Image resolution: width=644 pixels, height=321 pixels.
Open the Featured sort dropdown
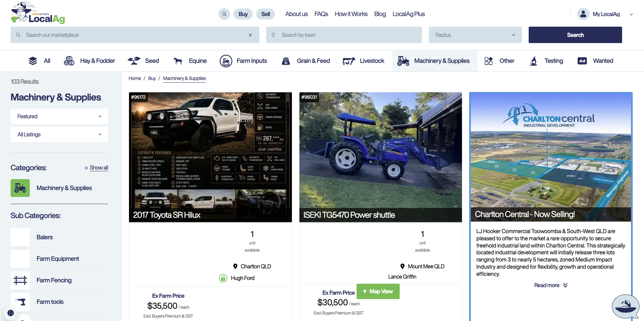tap(59, 116)
